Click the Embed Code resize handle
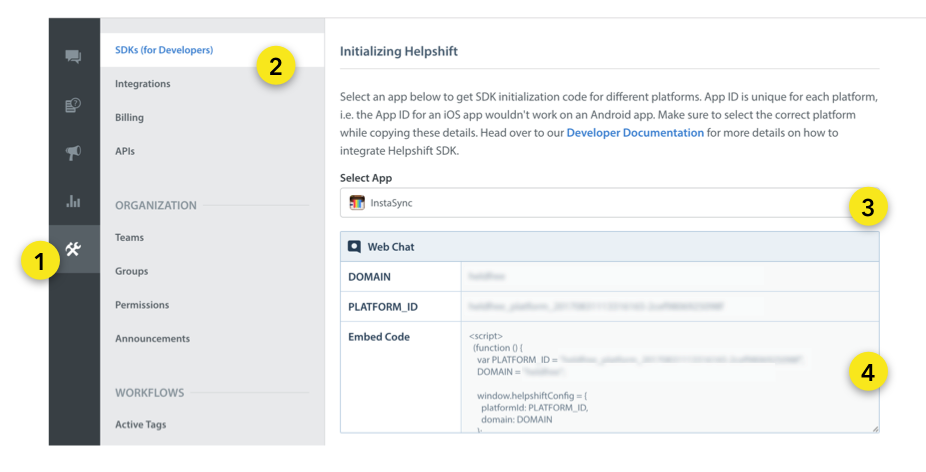Screen dimensions: 926x472 pyautogui.click(x=874, y=428)
